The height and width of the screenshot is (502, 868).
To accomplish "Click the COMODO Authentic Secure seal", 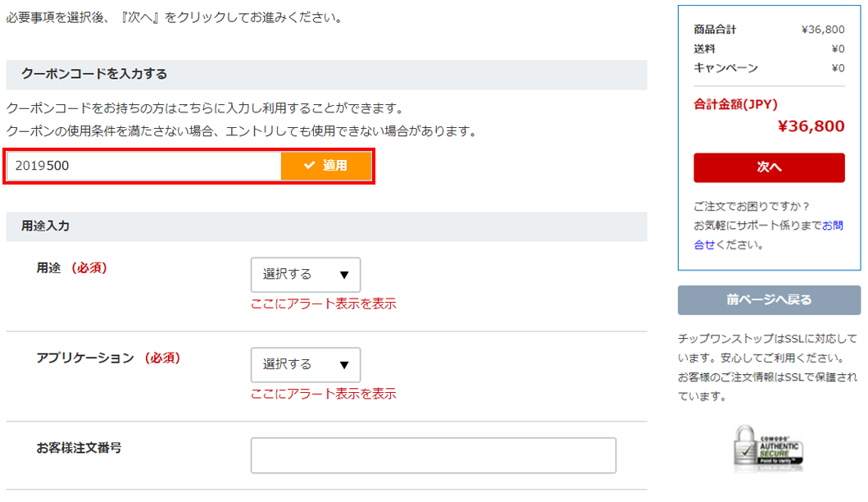I will click(x=767, y=448).
